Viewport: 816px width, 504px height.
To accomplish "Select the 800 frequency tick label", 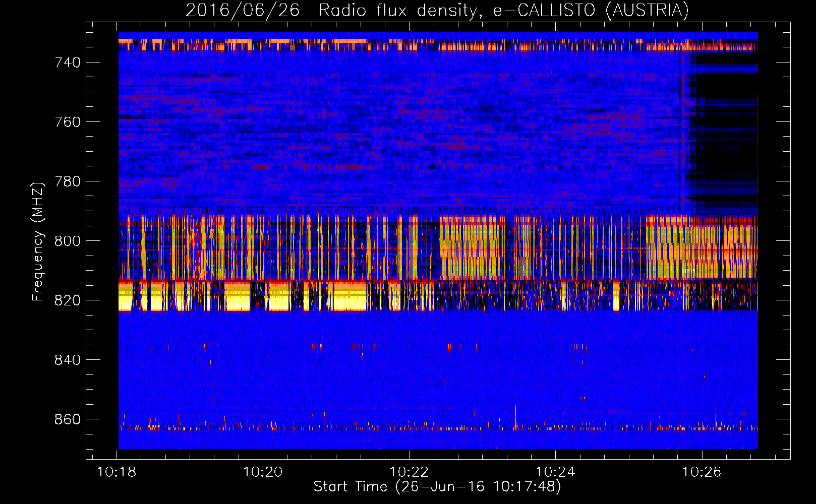I will tap(68, 241).
